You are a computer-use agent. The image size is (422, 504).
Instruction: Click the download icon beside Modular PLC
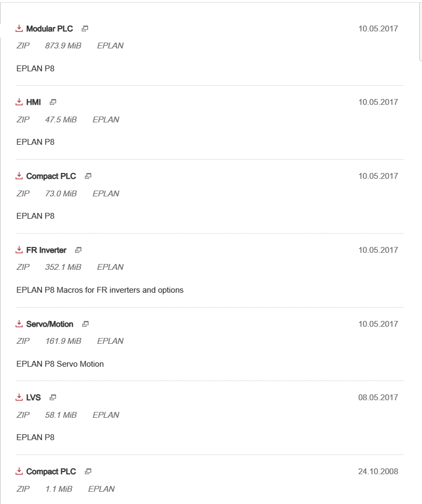(x=20, y=28)
